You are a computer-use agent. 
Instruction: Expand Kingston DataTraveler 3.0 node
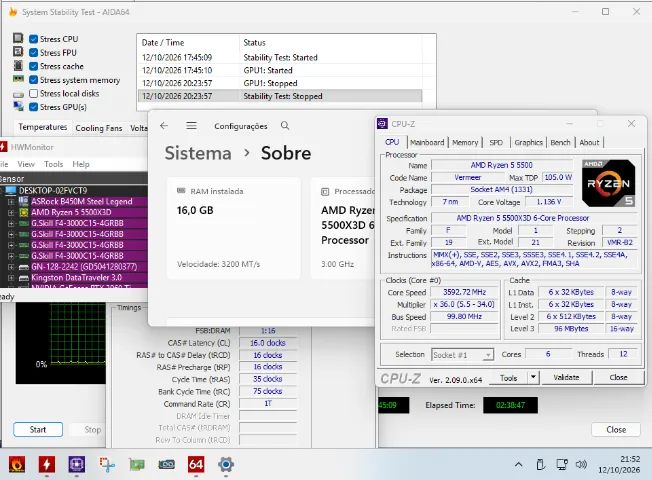(11, 277)
